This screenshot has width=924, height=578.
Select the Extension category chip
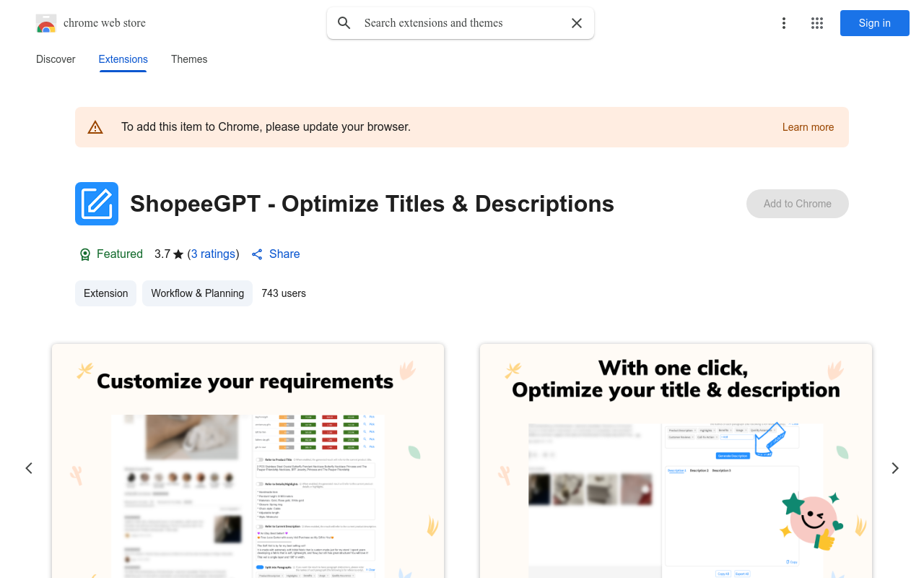pyautogui.click(x=105, y=293)
